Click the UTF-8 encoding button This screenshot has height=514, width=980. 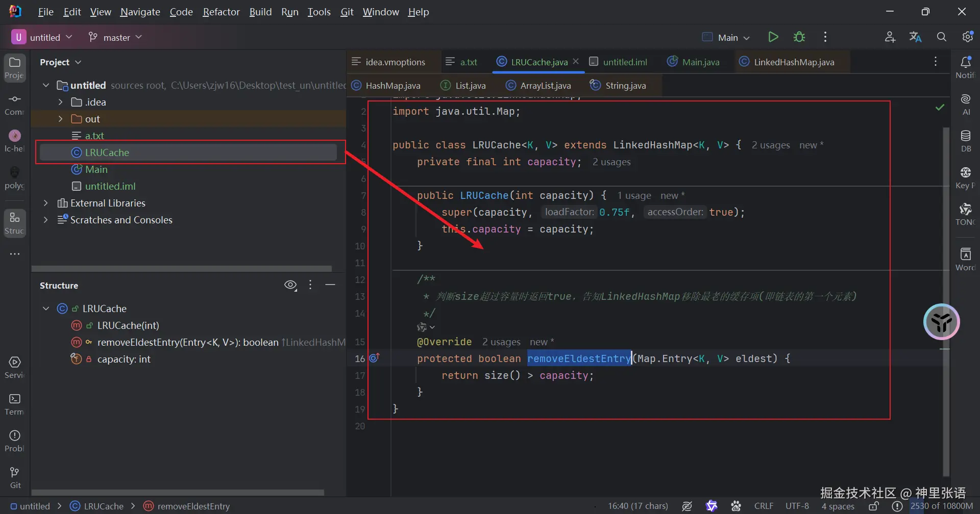pos(797,506)
